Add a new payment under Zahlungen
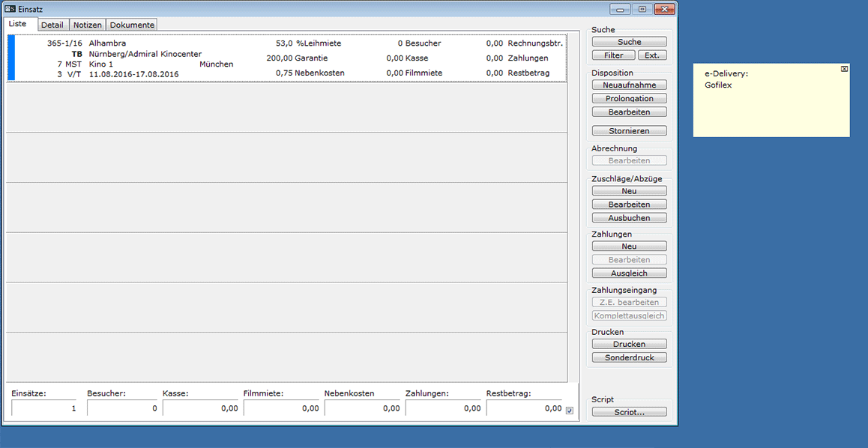 (x=629, y=246)
